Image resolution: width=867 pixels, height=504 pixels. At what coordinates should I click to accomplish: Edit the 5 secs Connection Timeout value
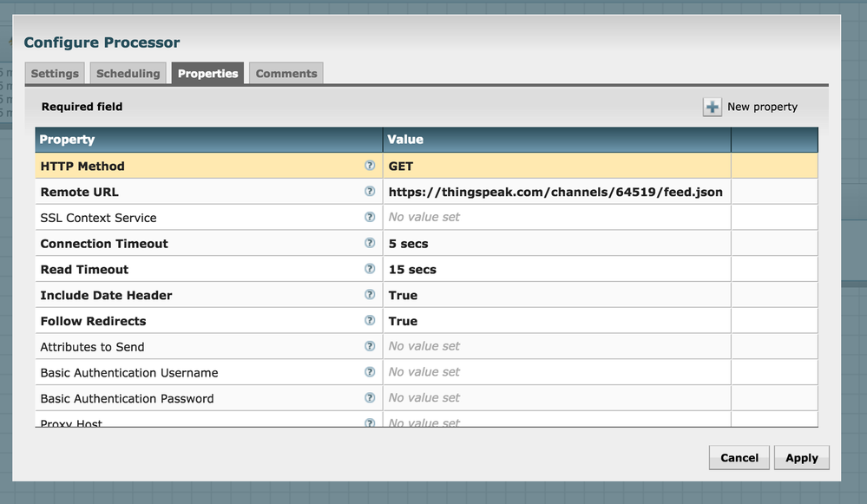557,243
